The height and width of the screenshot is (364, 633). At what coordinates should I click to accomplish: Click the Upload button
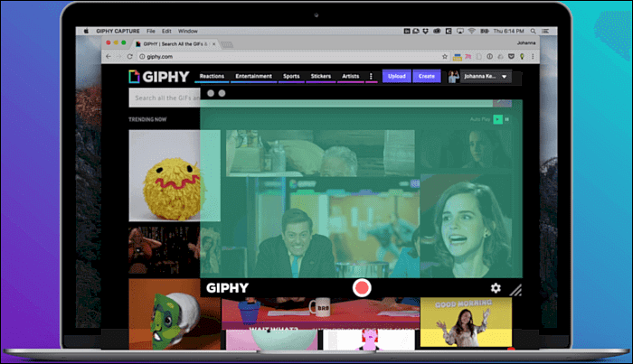point(396,77)
